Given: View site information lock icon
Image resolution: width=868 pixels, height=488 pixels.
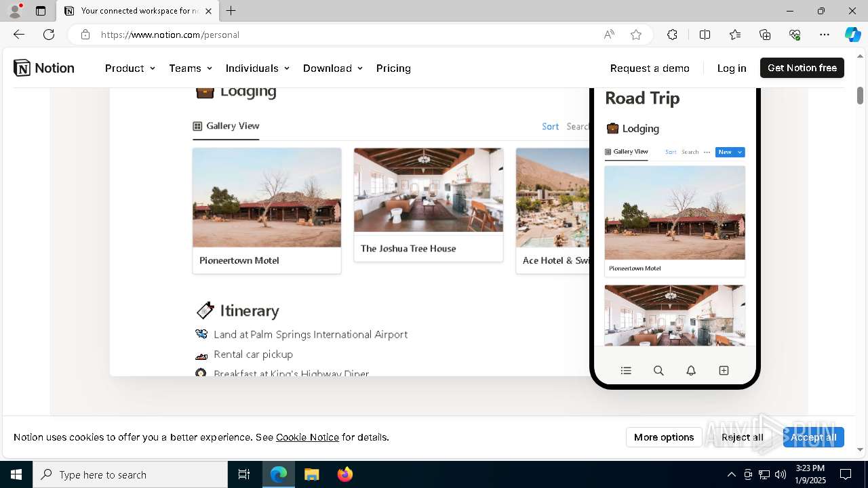Looking at the screenshot, I should (85, 35).
